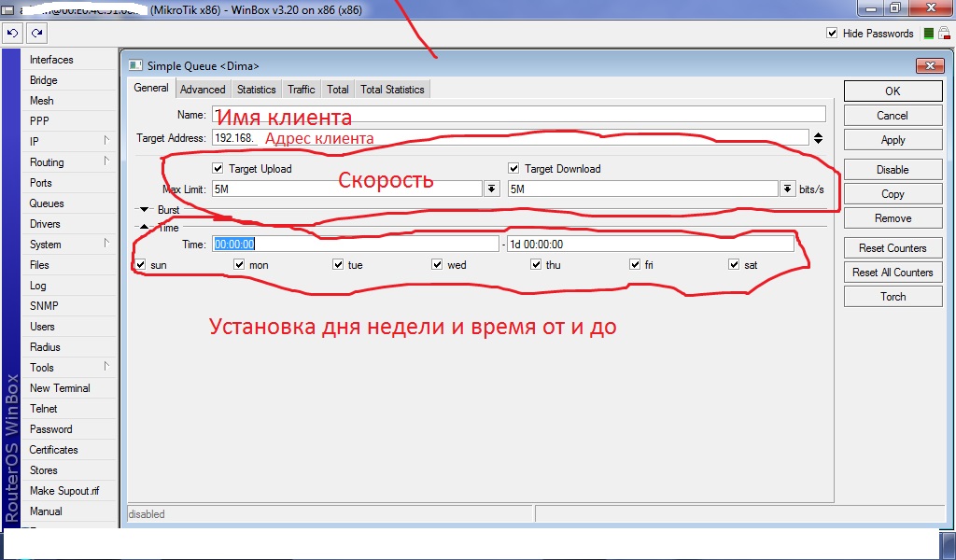Close the Simple Queue Dima window
The width and height of the screenshot is (956, 560).
coord(930,65)
